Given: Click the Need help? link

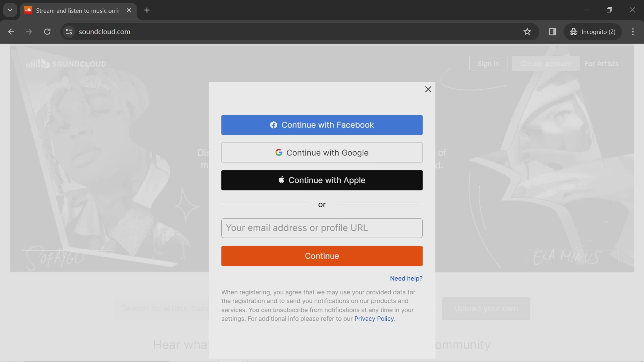Looking at the screenshot, I should 406,278.
